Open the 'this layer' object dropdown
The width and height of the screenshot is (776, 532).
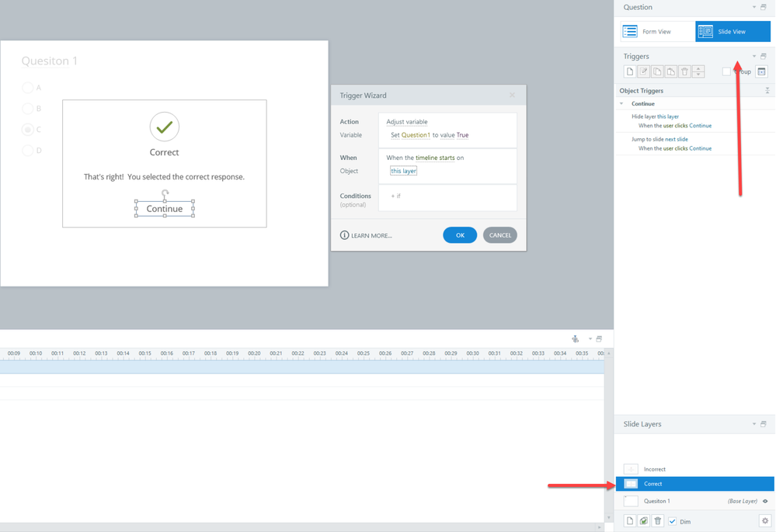click(x=403, y=171)
